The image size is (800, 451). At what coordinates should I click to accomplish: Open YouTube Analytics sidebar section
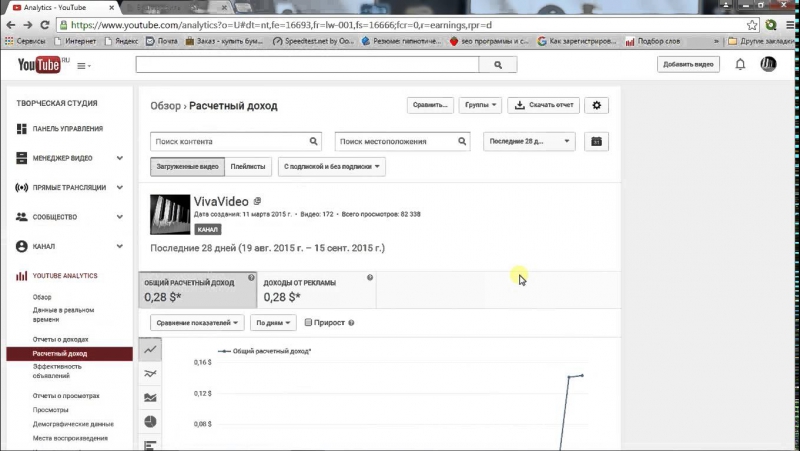click(x=65, y=276)
